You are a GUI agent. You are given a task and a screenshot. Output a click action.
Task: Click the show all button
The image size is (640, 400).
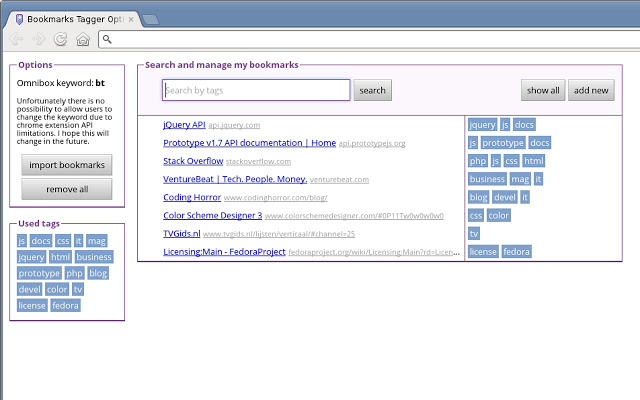tap(543, 90)
